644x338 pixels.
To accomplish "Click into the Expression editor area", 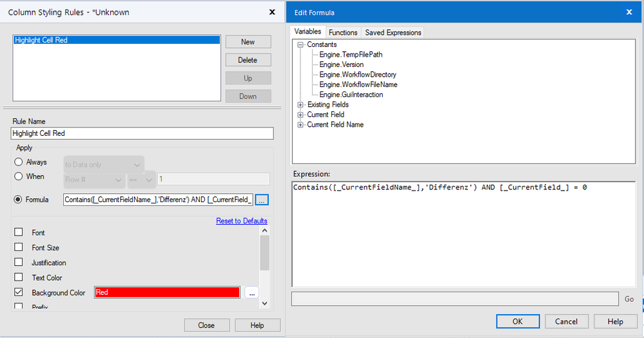I will pos(463,234).
